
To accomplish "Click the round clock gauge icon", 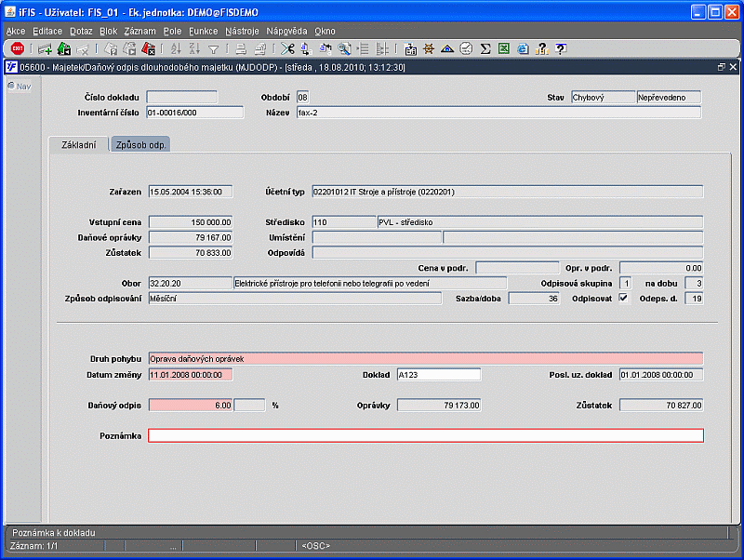I will 467,48.
